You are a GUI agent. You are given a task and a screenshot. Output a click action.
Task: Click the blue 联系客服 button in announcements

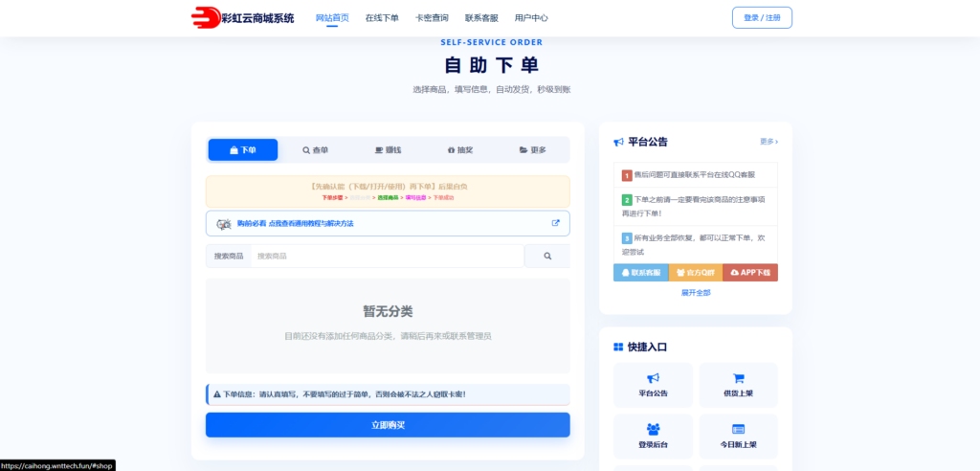[x=640, y=273]
